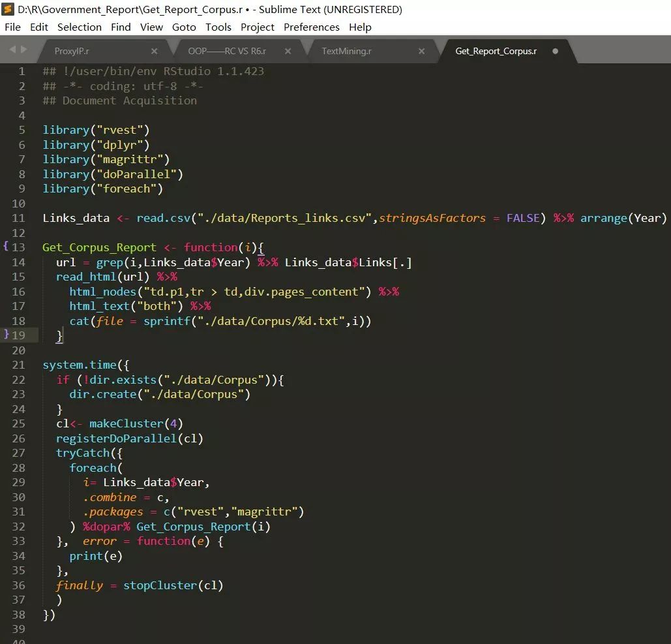This screenshot has height=644, width=671.
Task: Click line number 21 in the gutter
Action: pyautogui.click(x=18, y=365)
